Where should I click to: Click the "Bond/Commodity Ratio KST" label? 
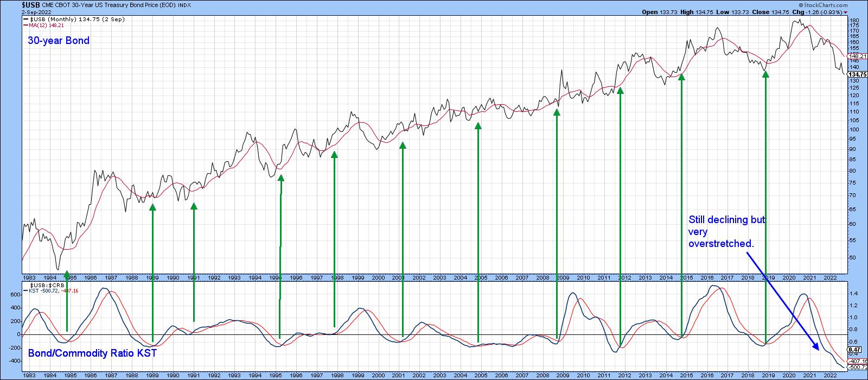[92, 353]
